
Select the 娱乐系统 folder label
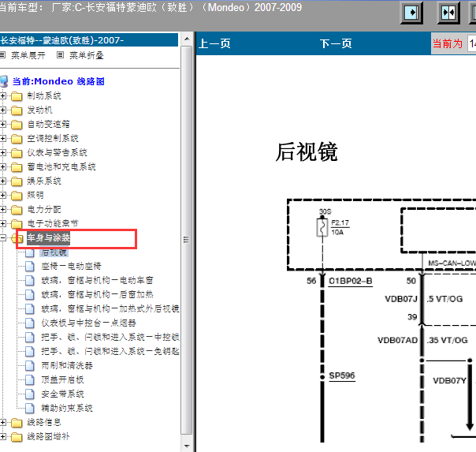pos(44,181)
